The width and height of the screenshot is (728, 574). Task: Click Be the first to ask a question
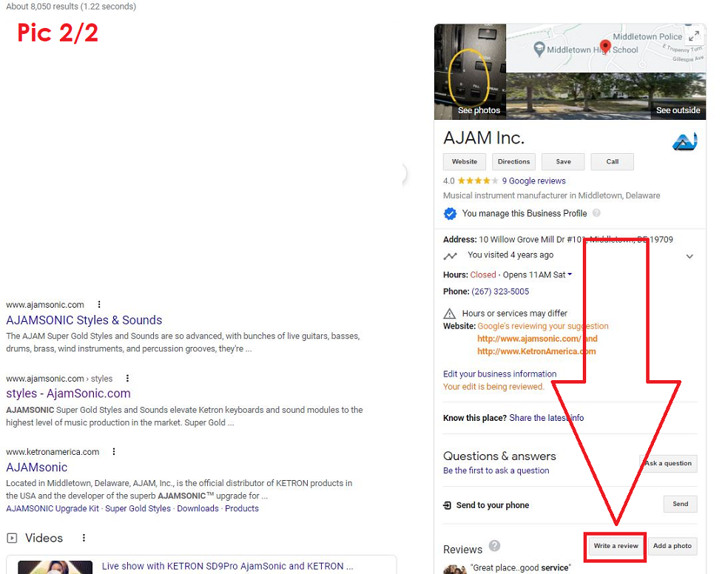coord(496,470)
